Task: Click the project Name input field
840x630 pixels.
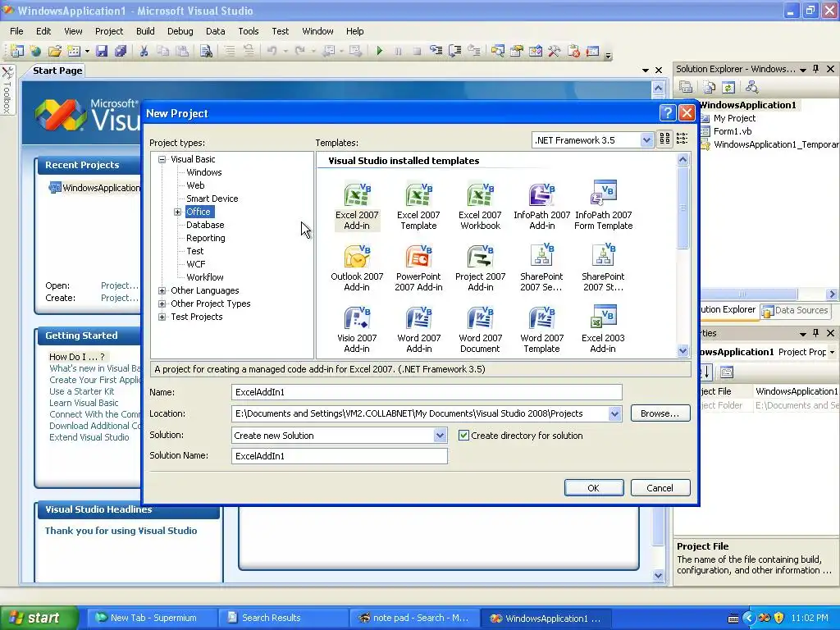Action: coord(427,392)
